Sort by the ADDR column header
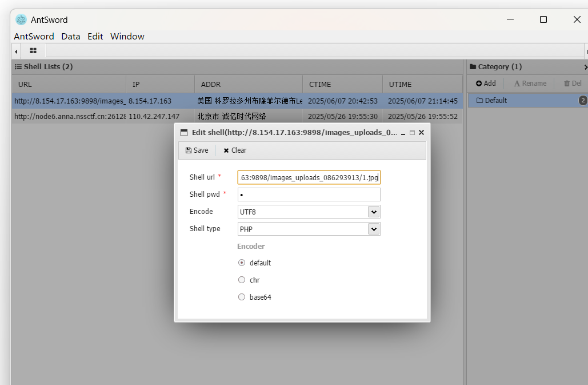Image resolution: width=588 pixels, height=385 pixels. [x=249, y=85]
